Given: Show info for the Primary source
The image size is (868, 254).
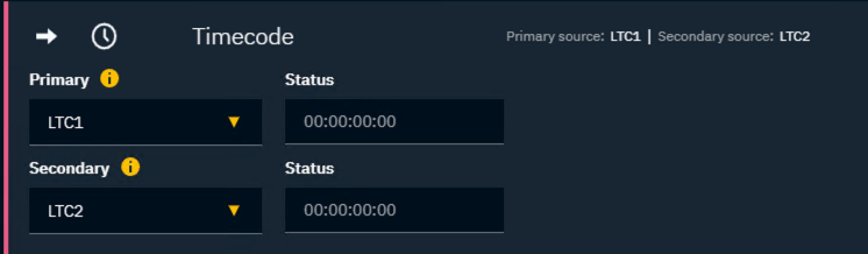Looking at the screenshot, I should (109, 79).
